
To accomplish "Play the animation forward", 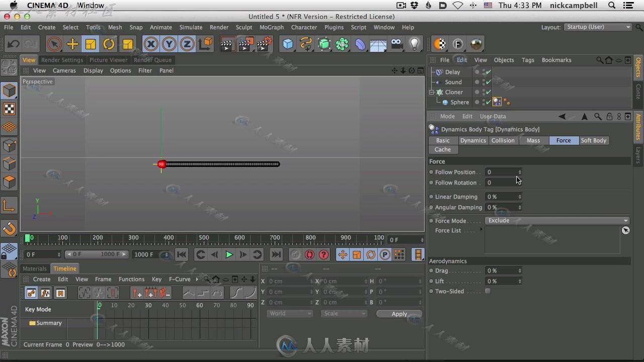I will [x=229, y=254].
